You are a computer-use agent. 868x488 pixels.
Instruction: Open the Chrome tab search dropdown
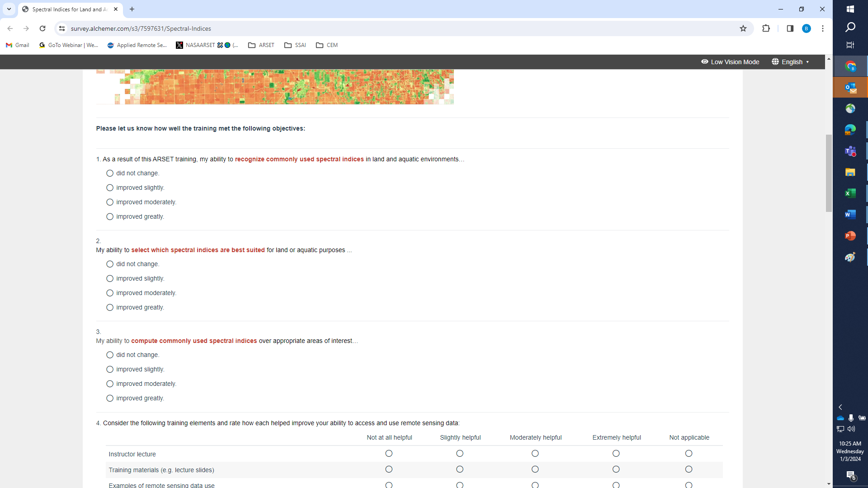[9, 9]
